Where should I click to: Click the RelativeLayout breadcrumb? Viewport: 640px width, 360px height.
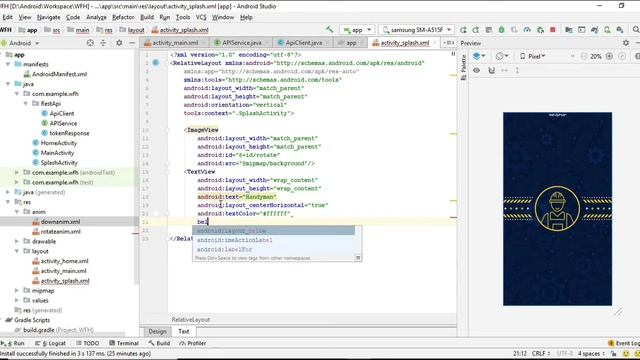(191, 320)
